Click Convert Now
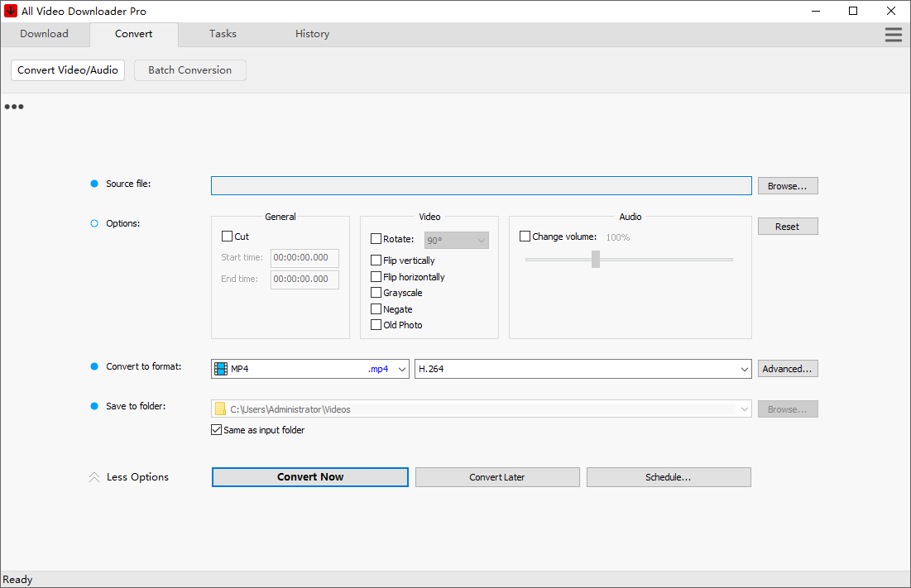This screenshot has height=588, width=911. pyautogui.click(x=309, y=476)
